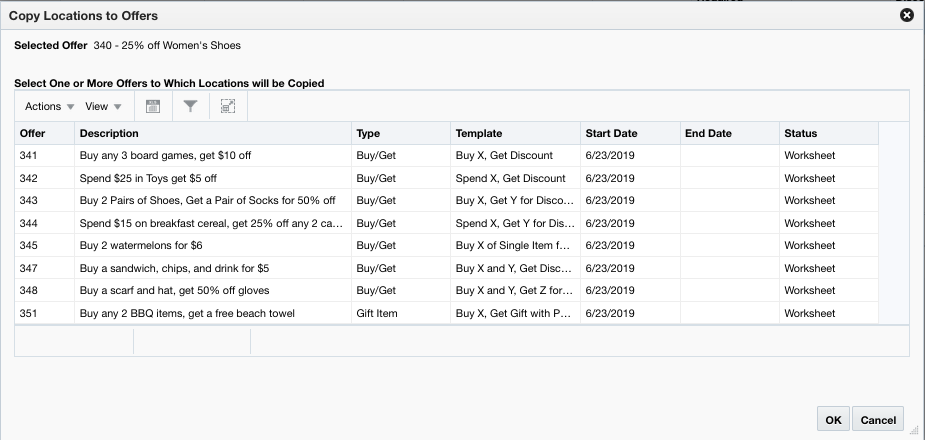Click the Template column header
Viewport: 925px width, 440px height.
[479, 133]
